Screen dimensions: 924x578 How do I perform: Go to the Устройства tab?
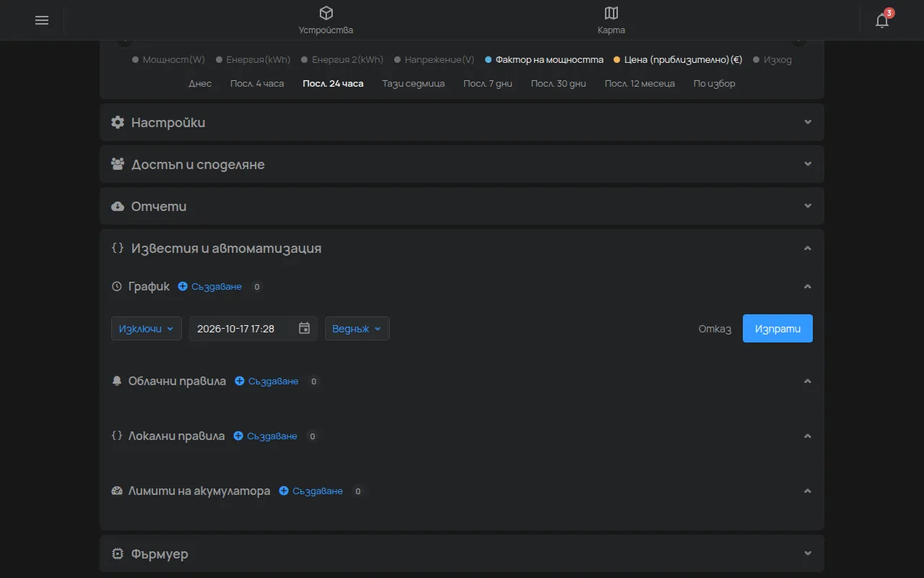coord(326,20)
